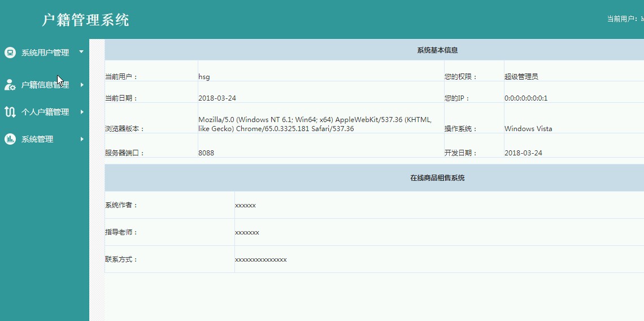644x321 pixels.
Task: Open the 个人户籍管理 menu
Action: coord(45,112)
